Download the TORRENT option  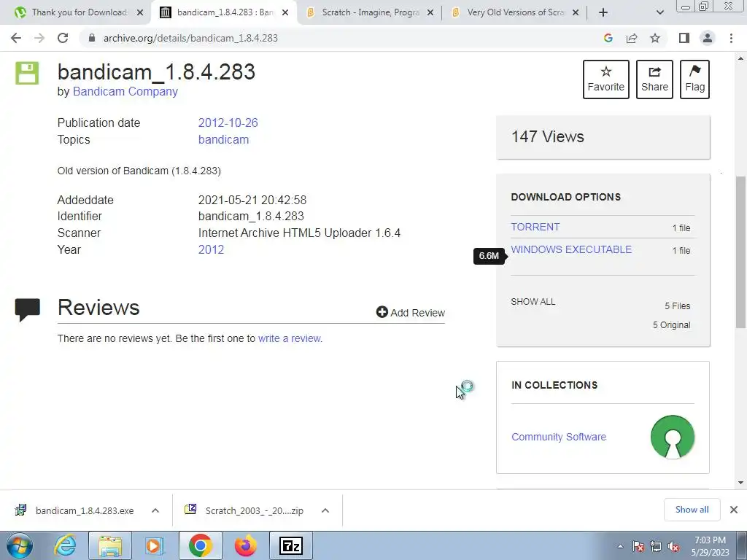(535, 227)
